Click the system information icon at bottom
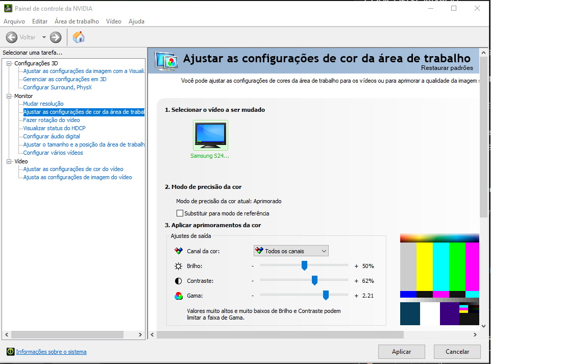Screen dimensions: 588x364 coord(11,352)
